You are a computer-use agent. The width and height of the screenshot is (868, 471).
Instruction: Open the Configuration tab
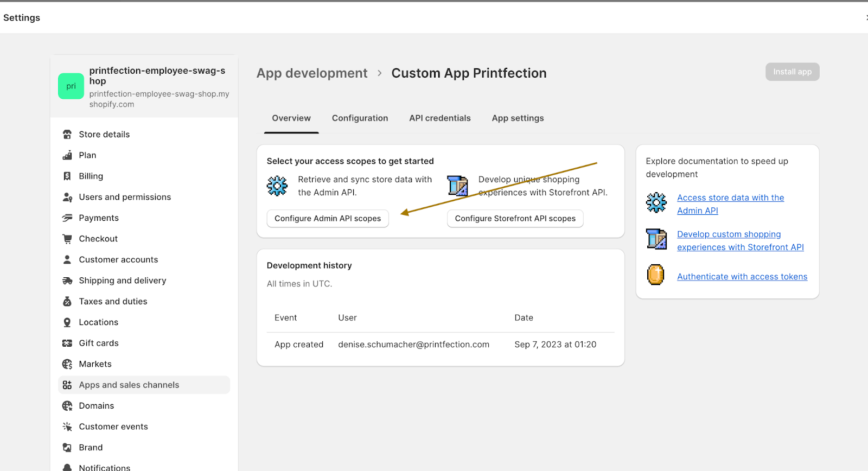360,118
